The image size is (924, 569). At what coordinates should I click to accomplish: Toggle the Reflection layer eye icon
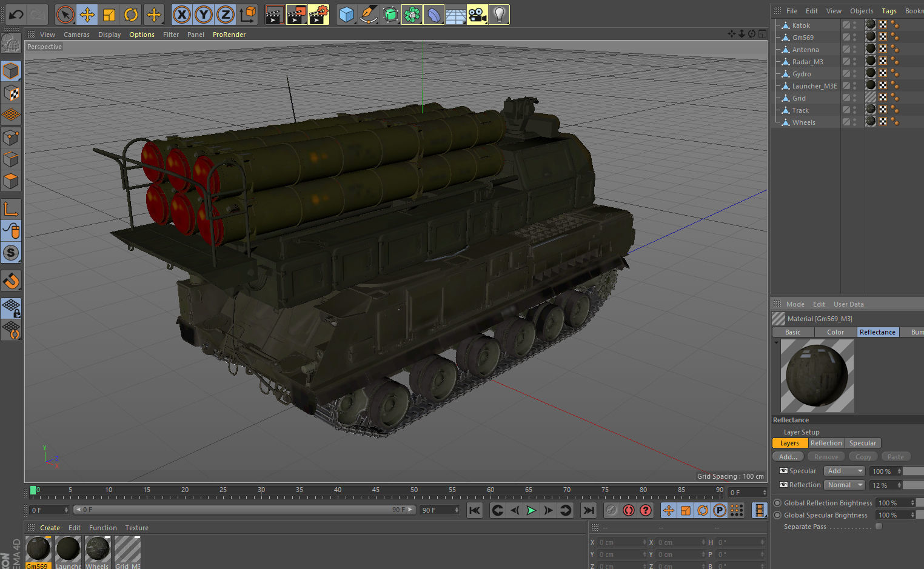click(783, 485)
